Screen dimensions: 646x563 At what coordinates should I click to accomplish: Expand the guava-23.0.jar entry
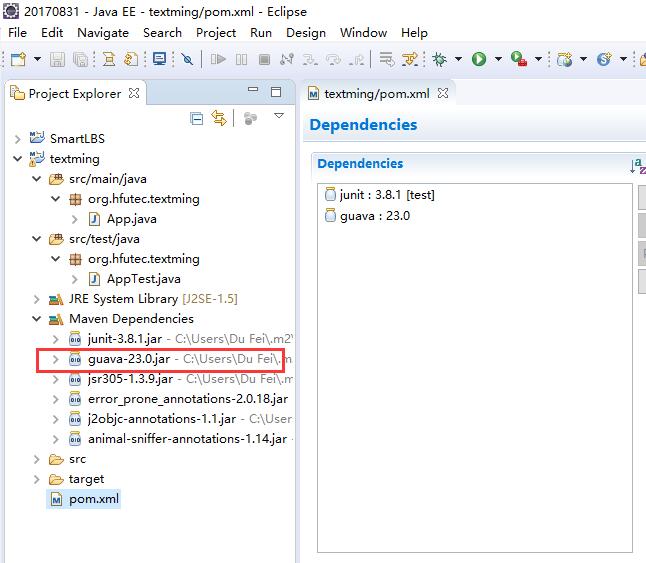pos(56,360)
